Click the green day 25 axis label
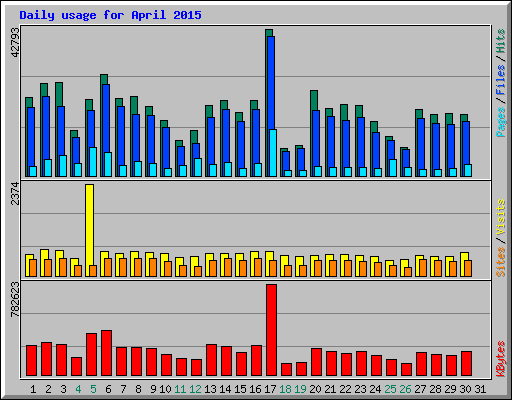 click(x=390, y=389)
